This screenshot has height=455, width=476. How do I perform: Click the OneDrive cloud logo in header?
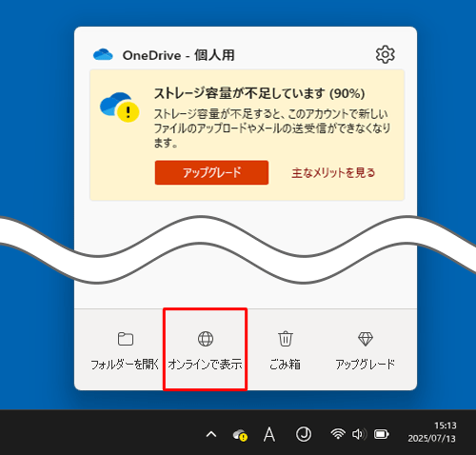(x=103, y=55)
